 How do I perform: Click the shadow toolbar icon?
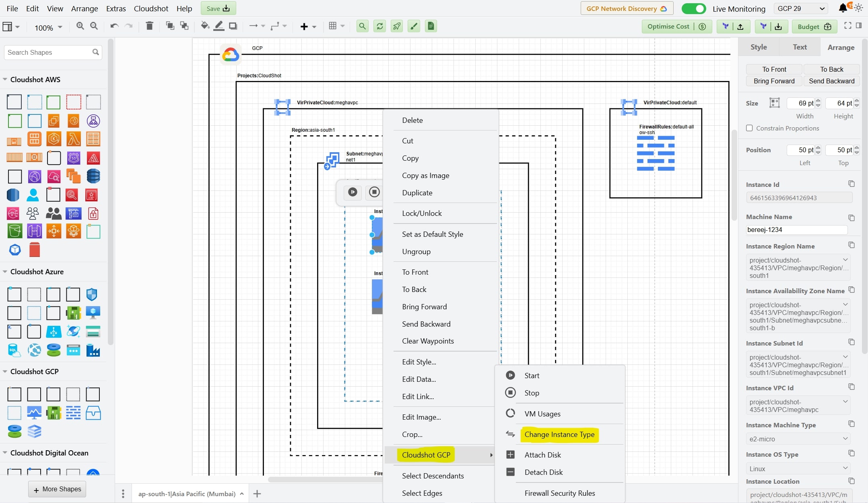(x=233, y=26)
